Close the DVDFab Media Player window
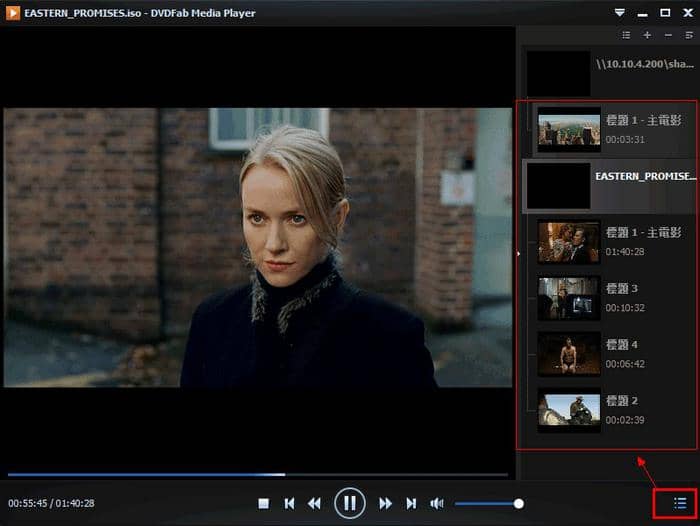The height and width of the screenshot is (526, 700). tap(688, 13)
